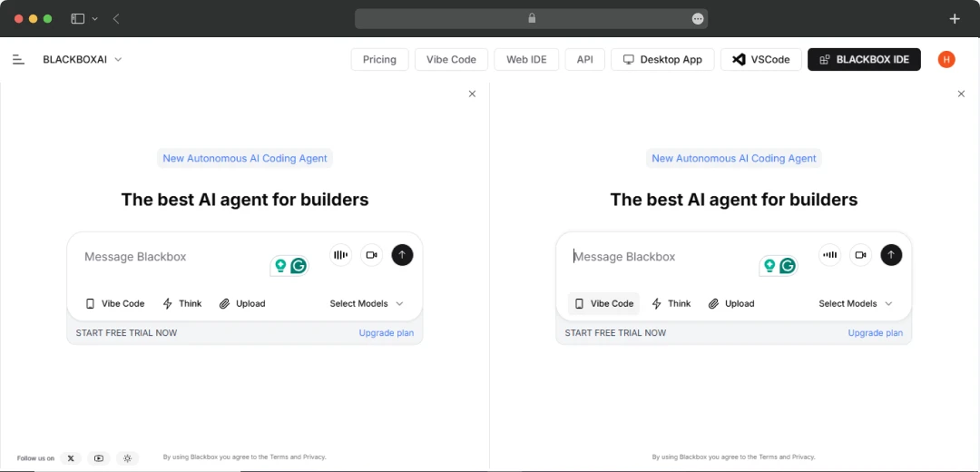The image size is (980, 472).
Task: Expand browser sidebar options chevron
Action: click(x=95, y=19)
